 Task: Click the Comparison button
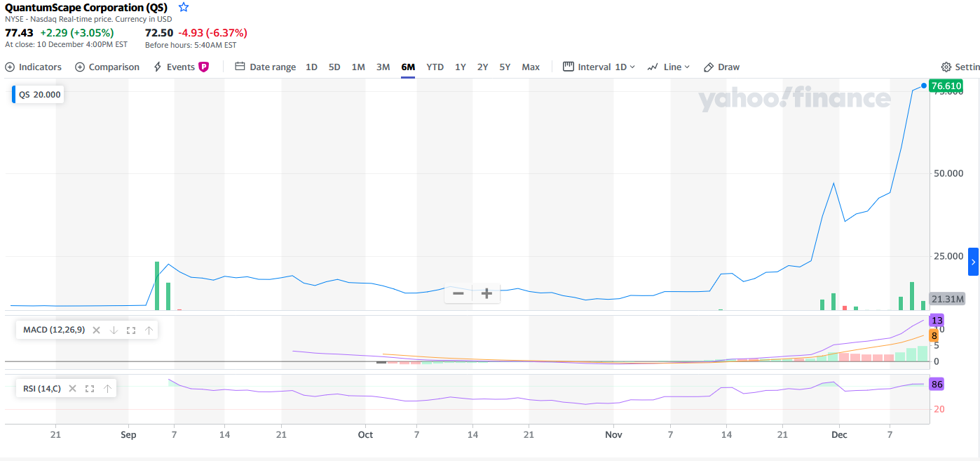pos(107,67)
